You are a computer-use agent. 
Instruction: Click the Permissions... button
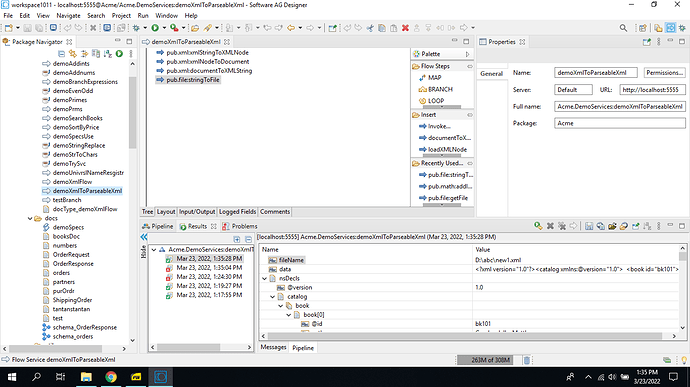pyautogui.click(x=664, y=73)
